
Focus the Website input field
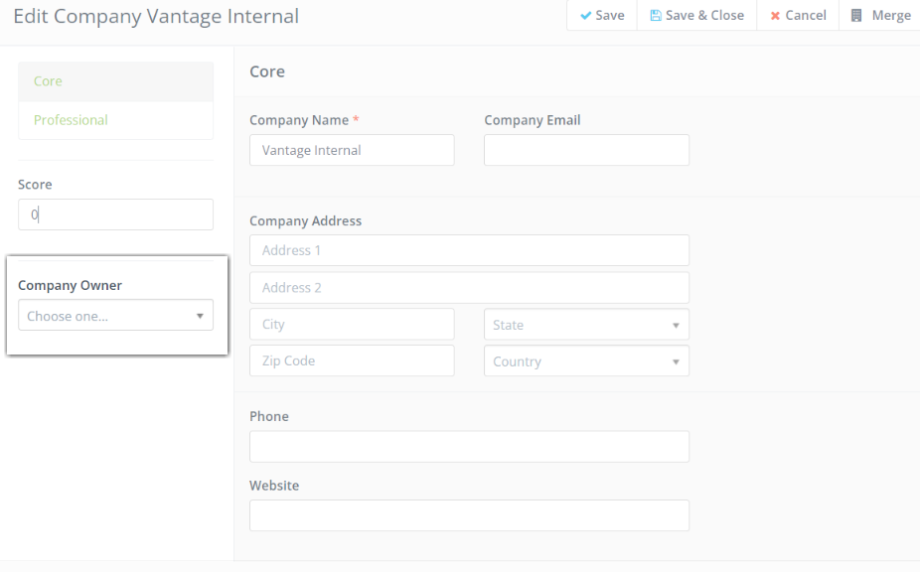469,516
